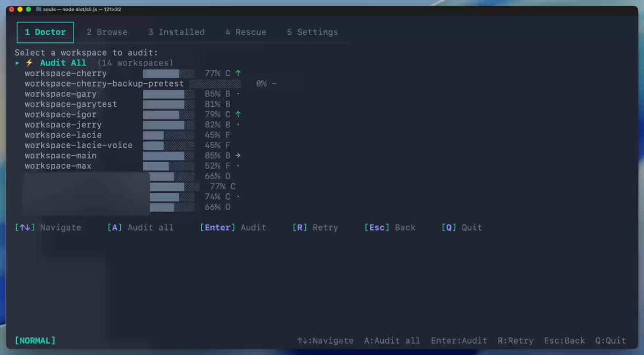Select the Doctor tab
The width and height of the screenshot is (644, 355).
coord(45,32)
